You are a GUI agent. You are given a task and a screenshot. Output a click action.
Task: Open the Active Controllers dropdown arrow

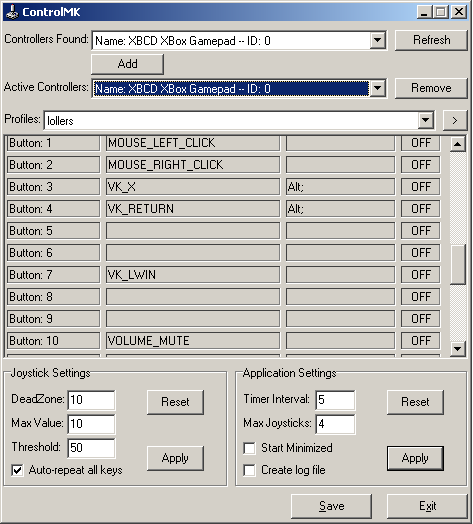377,88
